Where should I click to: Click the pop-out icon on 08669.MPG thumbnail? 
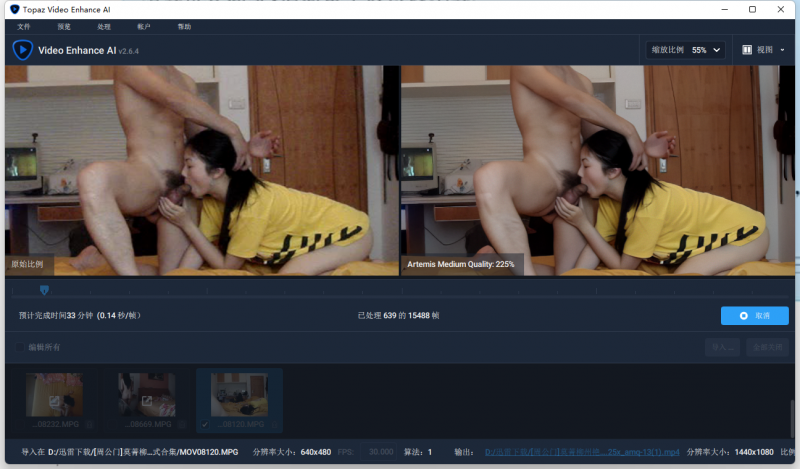point(146,401)
